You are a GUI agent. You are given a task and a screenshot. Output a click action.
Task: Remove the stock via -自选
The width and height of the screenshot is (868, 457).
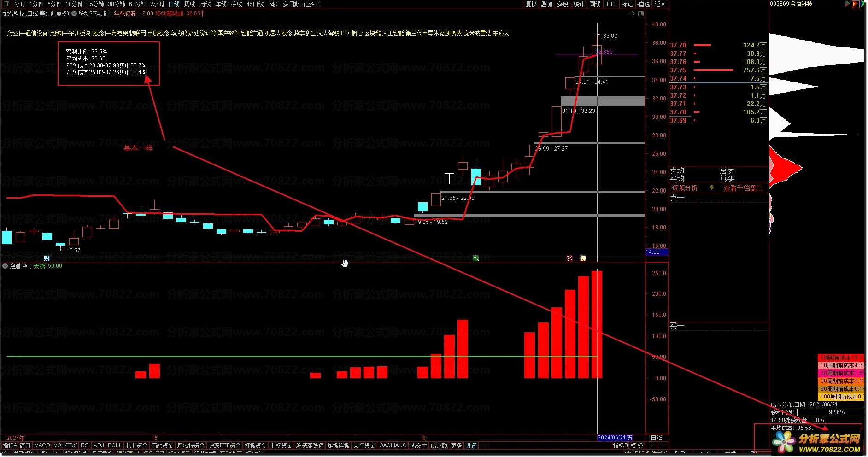[644, 4]
